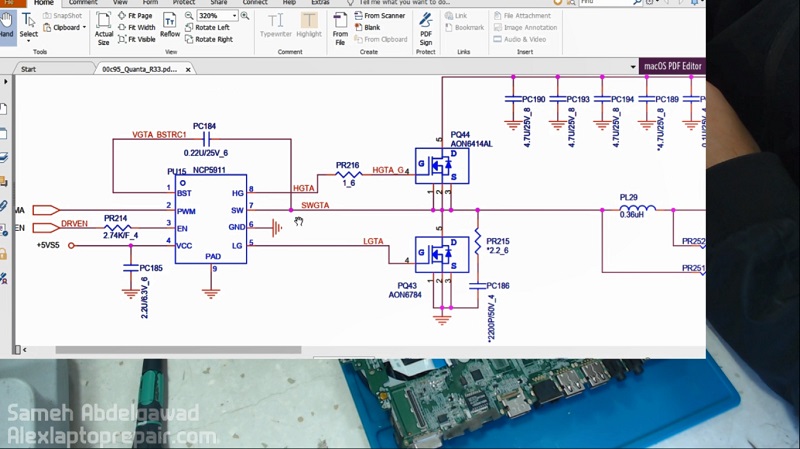
Task: Open the document tab list arrow
Action: coord(633,67)
